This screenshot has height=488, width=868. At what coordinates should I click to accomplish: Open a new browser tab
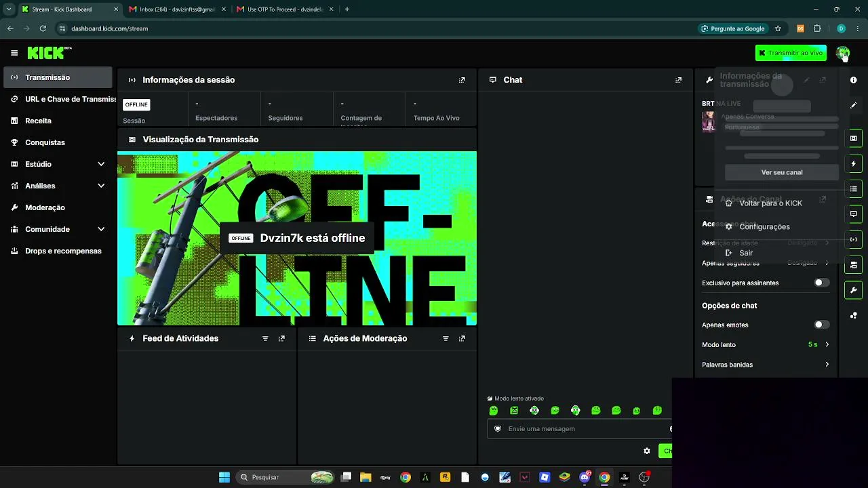[x=347, y=9]
